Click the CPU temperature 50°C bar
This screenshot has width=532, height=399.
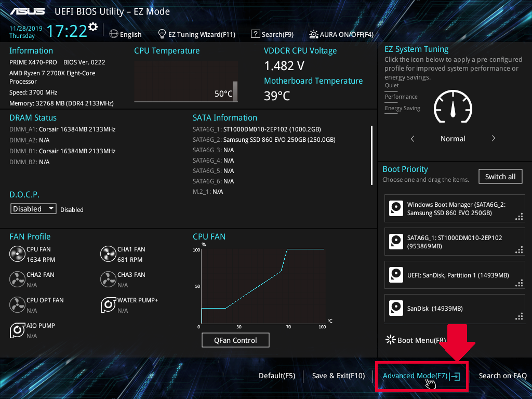235,91
